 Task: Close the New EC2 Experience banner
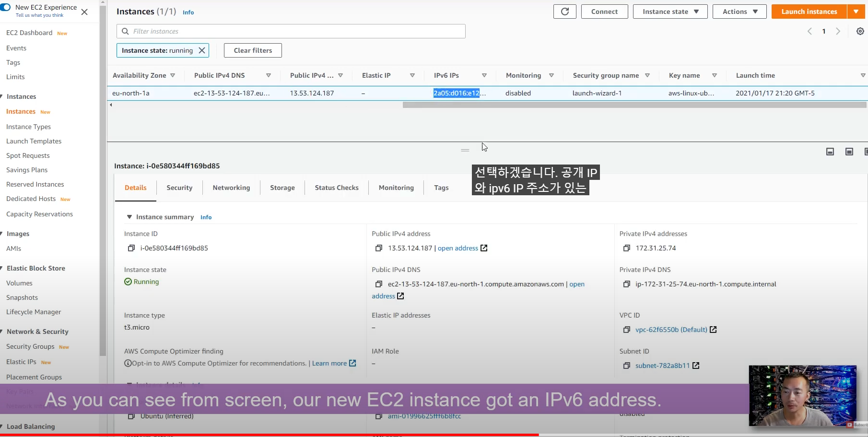coord(84,12)
